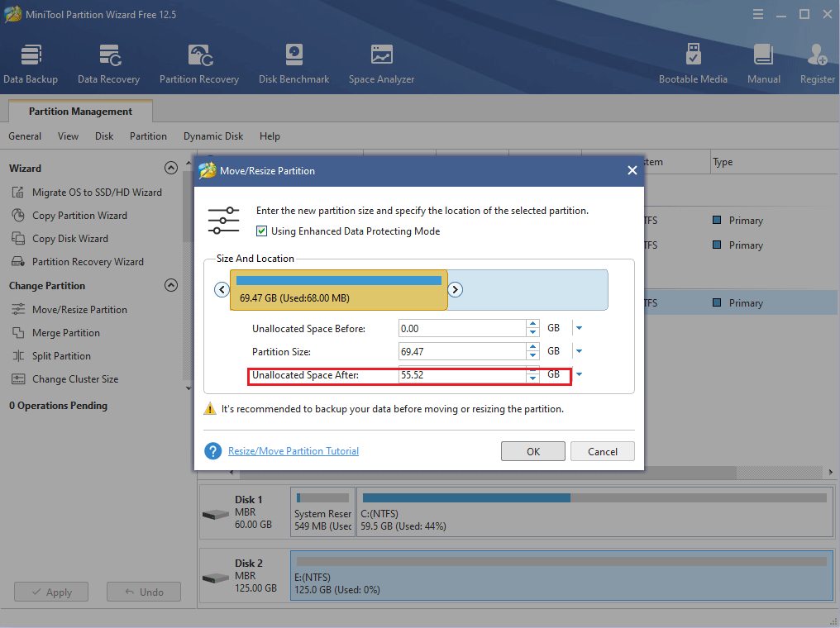Viewport: 840px width, 628px height.
Task: Open the Dynamic Disk menu
Action: [213, 136]
